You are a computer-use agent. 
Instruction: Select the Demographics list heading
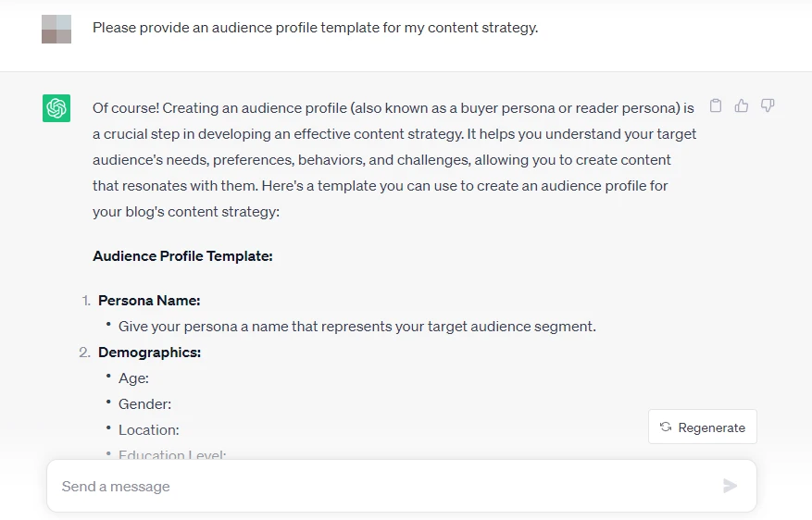(149, 353)
